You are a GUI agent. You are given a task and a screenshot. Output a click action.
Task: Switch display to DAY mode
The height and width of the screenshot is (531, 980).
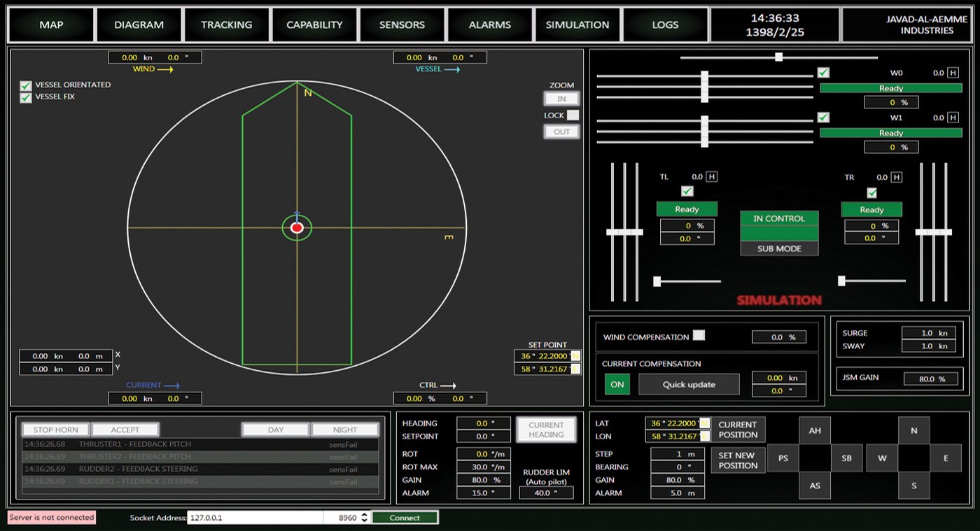click(x=276, y=430)
